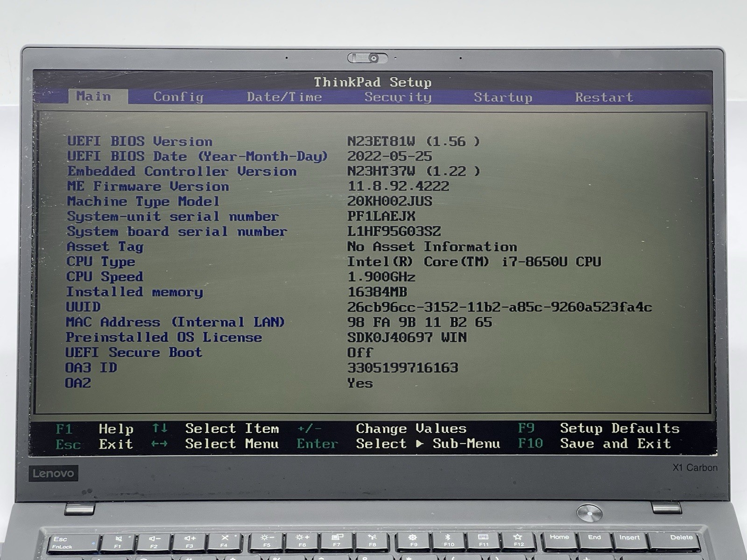Image resolution: width=747 pixels, height=560 pixels.
Task: Click the Change Values hint
Action: (x=411, y=428)
